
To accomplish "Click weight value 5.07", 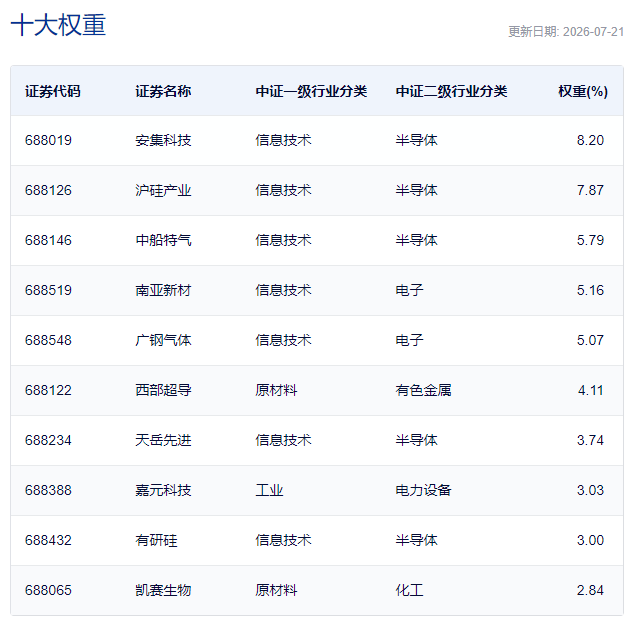I will tap(590, 340).
